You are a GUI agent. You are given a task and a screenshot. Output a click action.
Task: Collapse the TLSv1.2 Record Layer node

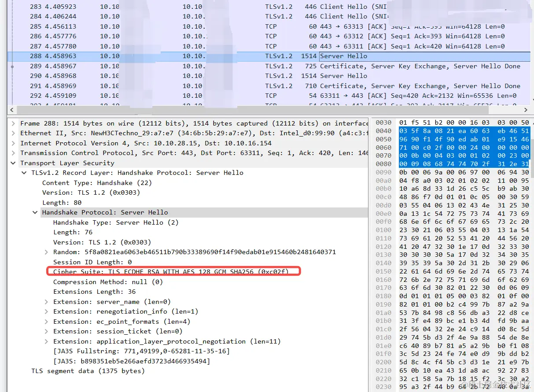tap(24, 173)
